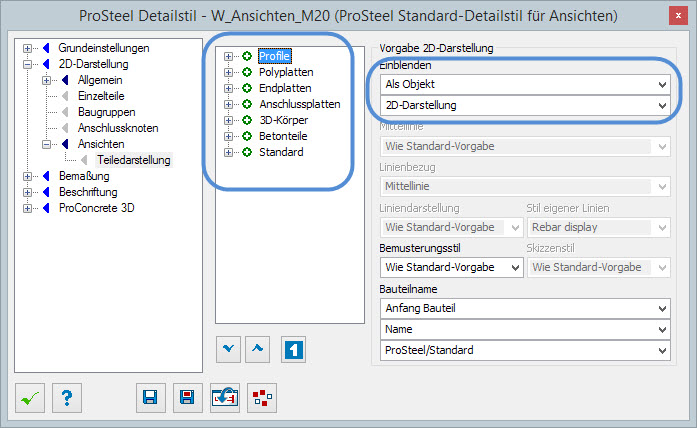
Task: Click green plus icon beside Polyplatten
Action: (x=247, y=72)
